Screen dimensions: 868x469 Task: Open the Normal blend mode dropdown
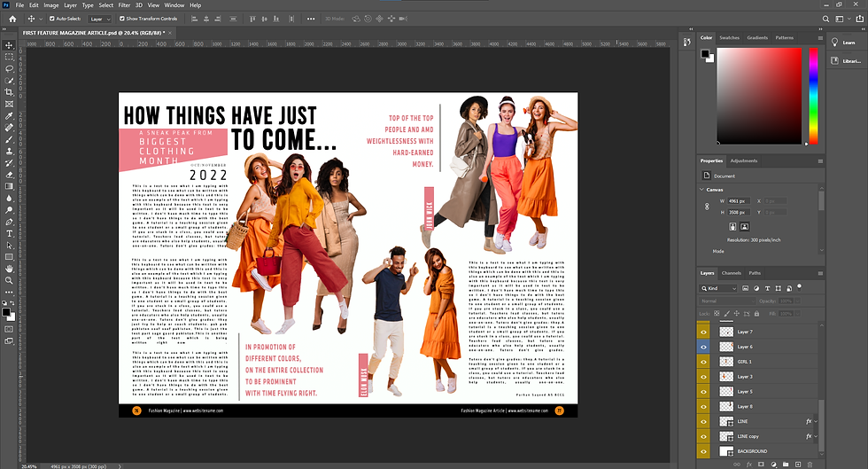click(727, 301)
